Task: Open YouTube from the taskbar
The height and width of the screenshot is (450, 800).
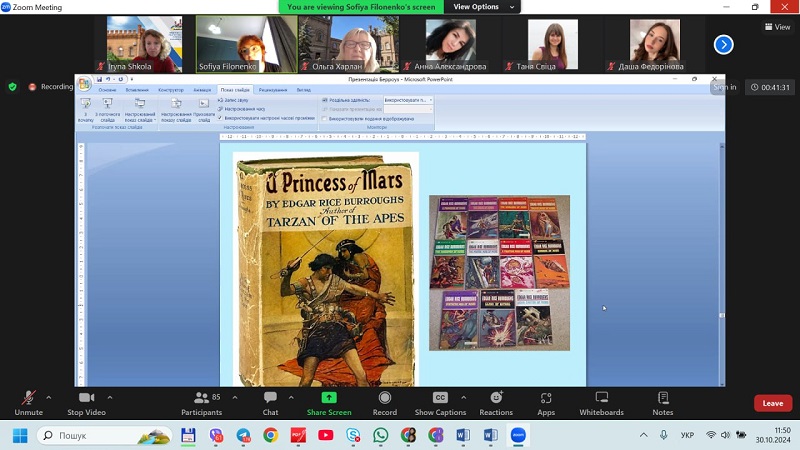Action: pos(326,435)
